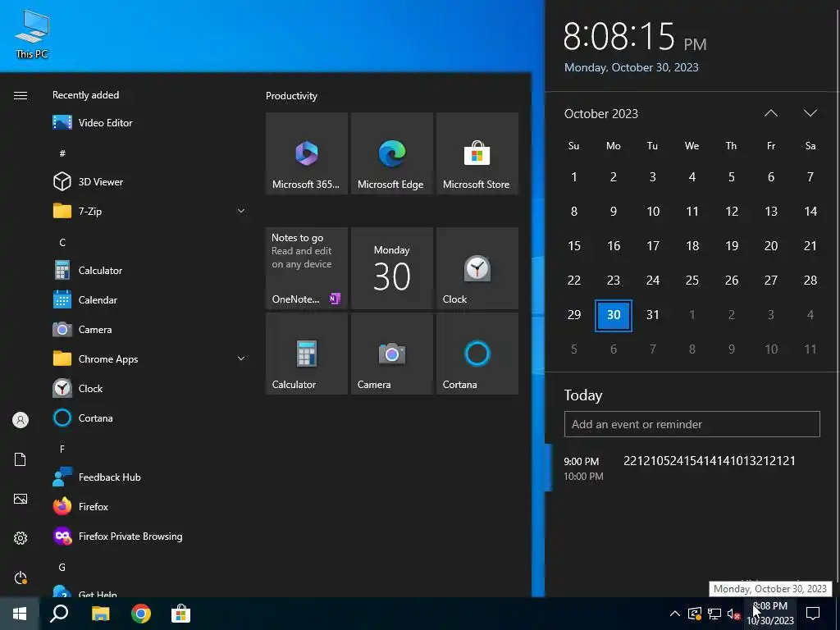Open Microsoft Store from taskbar
The height and width of the screenshot is (630, 840).
pos(181,614)
